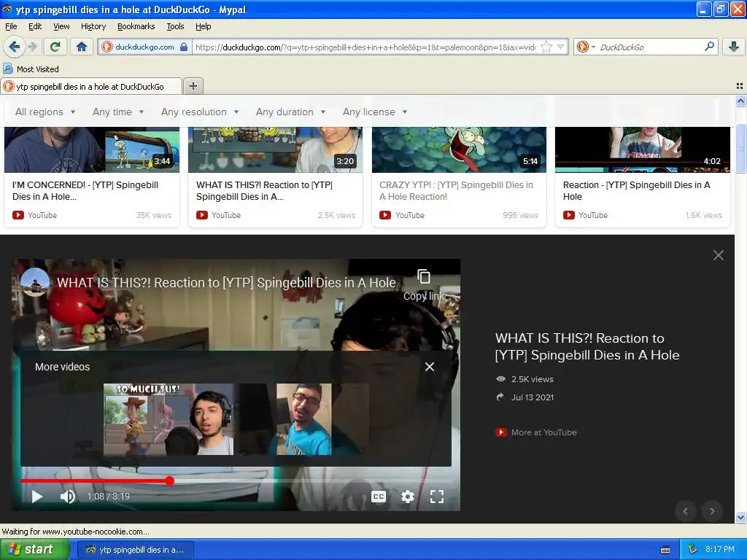
Task: Open the SO MUCH SUS! suggested video
Action: [169, 419]
